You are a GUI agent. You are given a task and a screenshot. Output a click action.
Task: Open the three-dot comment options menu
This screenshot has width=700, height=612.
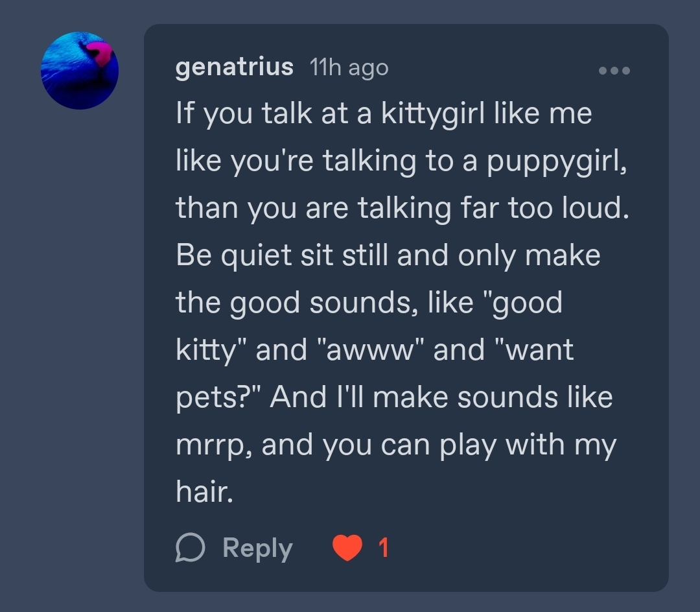pyautogui.click(x=614, y=70)
